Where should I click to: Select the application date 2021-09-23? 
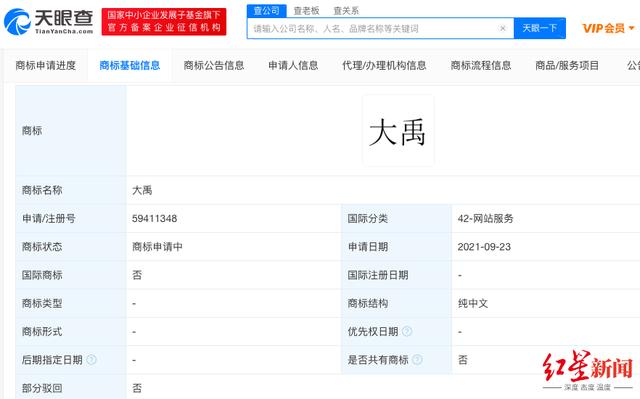pyautogui.click(x=484, y=247)
